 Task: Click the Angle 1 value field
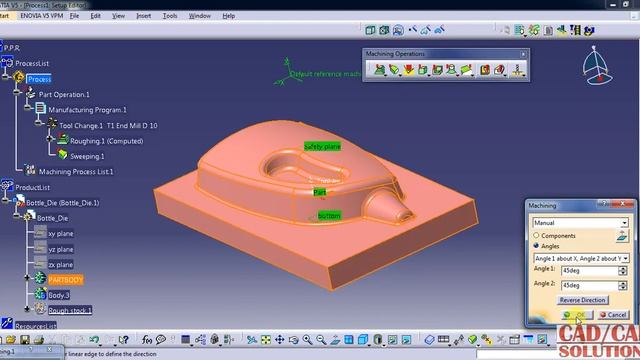click(589, 271)
